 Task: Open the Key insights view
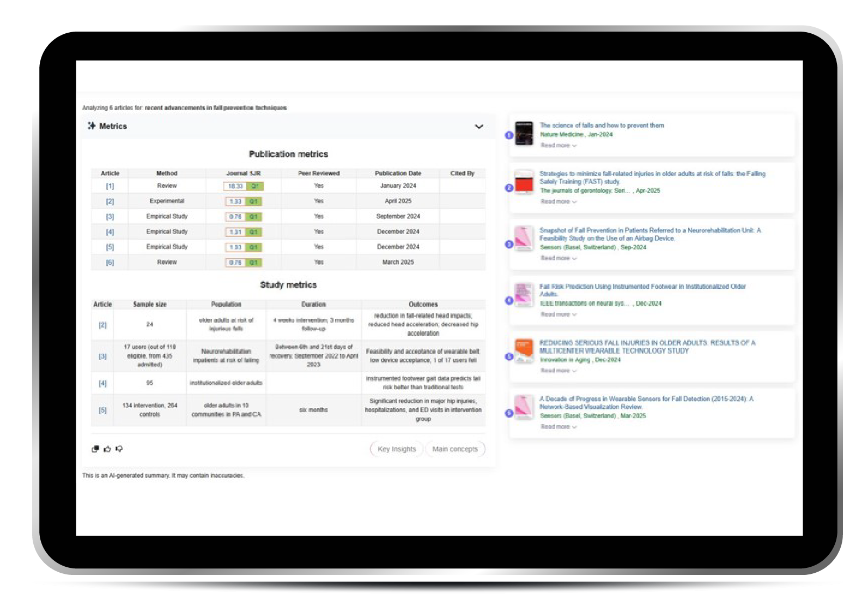[x=396, y=449]
